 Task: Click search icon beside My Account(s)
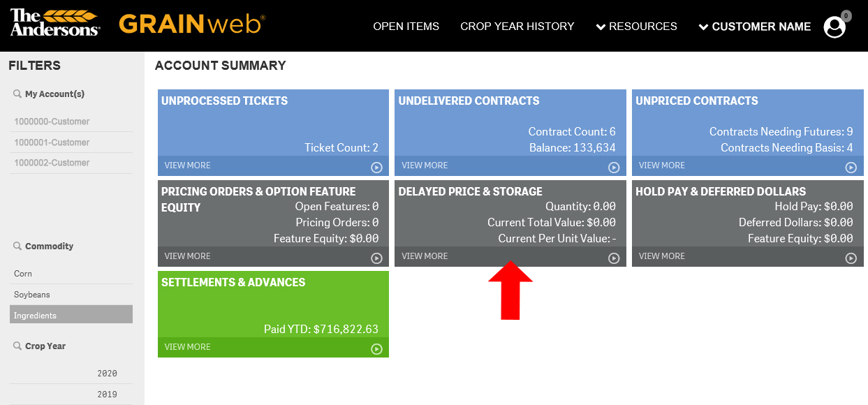(17, 94)
